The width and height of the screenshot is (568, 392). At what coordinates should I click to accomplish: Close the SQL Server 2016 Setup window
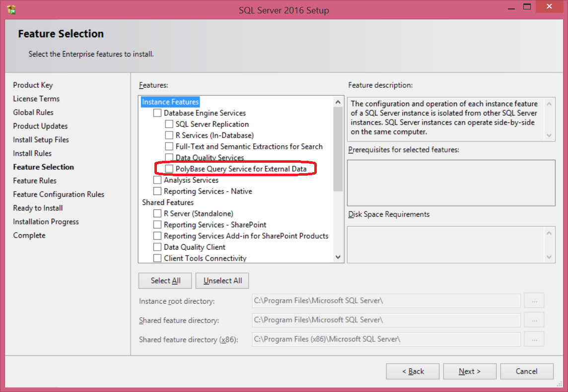click(x=549, y=6)
